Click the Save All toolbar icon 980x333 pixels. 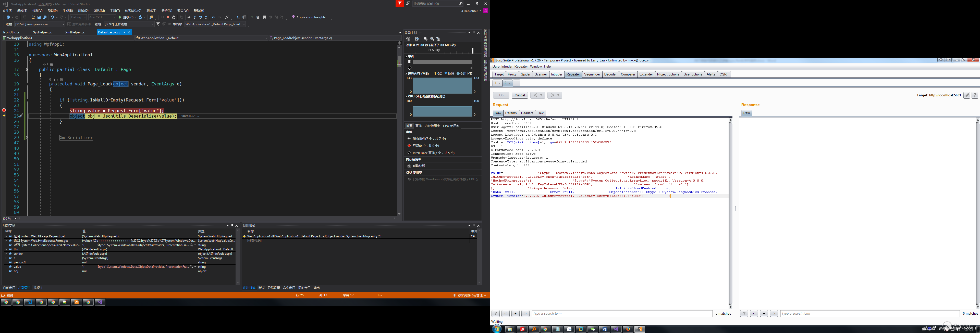(x=44, y=18)
